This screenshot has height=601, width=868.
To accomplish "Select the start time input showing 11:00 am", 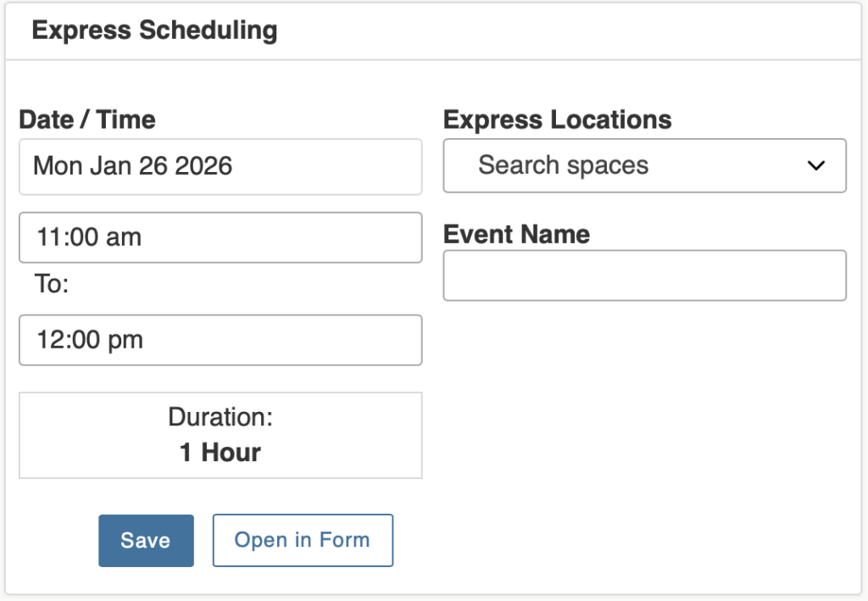I will click(x=220, y=237).
